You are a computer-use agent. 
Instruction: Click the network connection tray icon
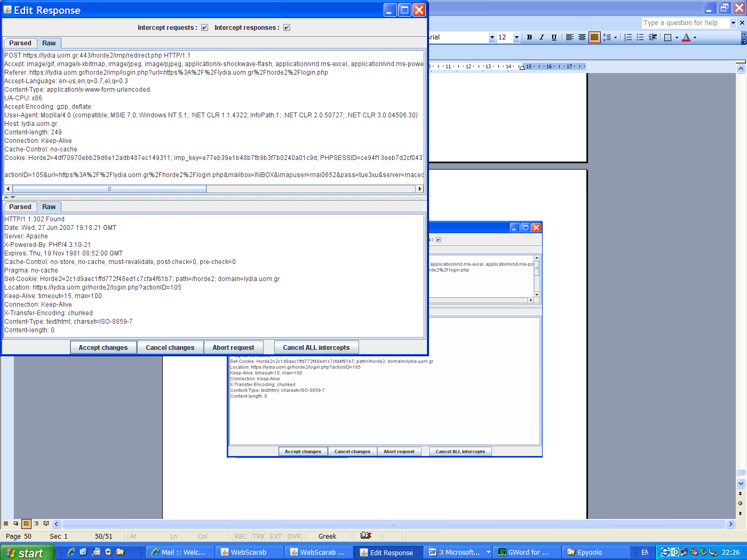685,552
